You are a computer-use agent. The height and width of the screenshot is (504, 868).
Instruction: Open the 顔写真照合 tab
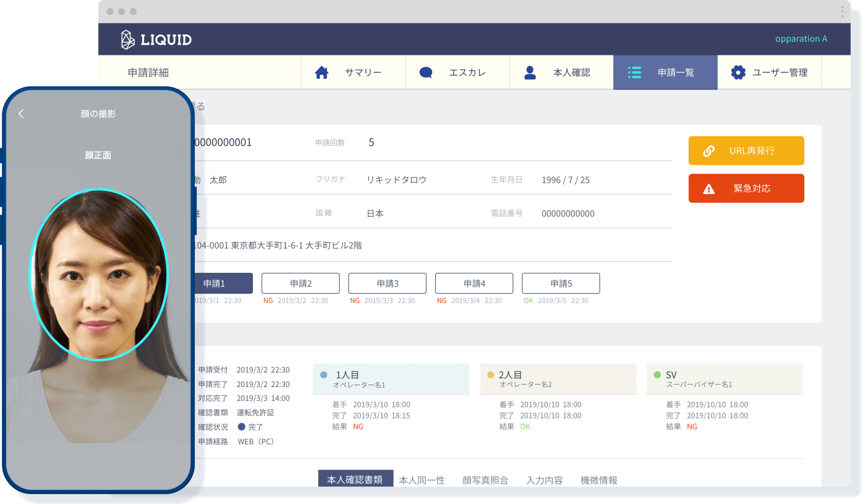coord(485,480)
